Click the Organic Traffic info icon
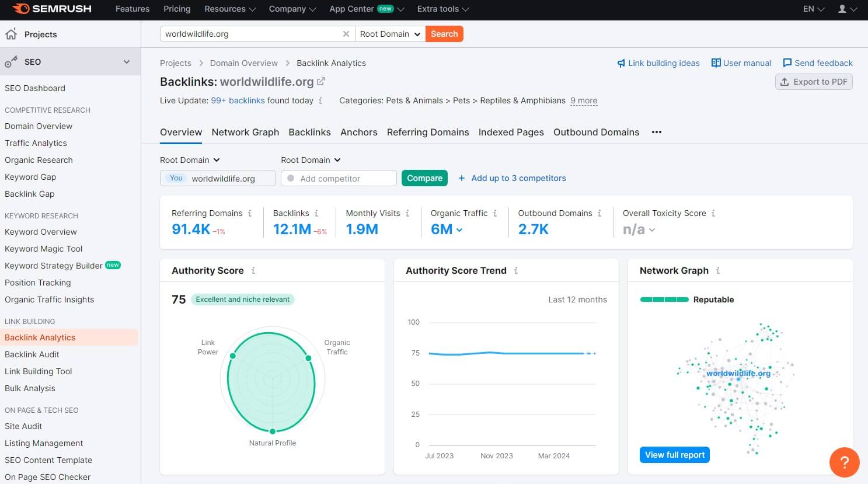This screenshot has height=484, width=868. [x=495, y=213]
